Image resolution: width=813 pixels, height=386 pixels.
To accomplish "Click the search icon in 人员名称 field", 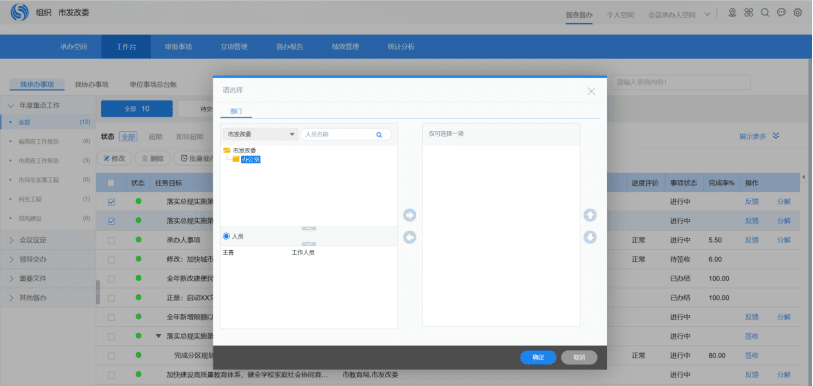I will [379, 134].
